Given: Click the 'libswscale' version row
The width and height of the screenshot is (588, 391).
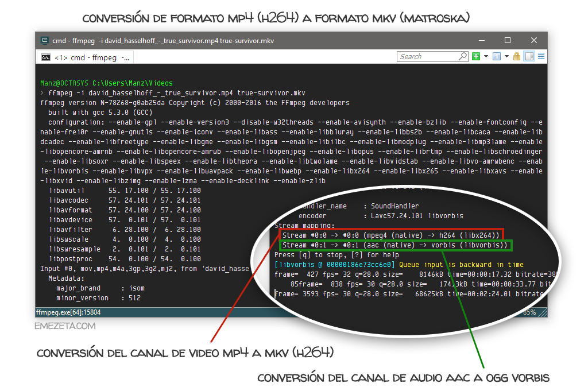Looking at the screenshot, I should tap(125, 239).
